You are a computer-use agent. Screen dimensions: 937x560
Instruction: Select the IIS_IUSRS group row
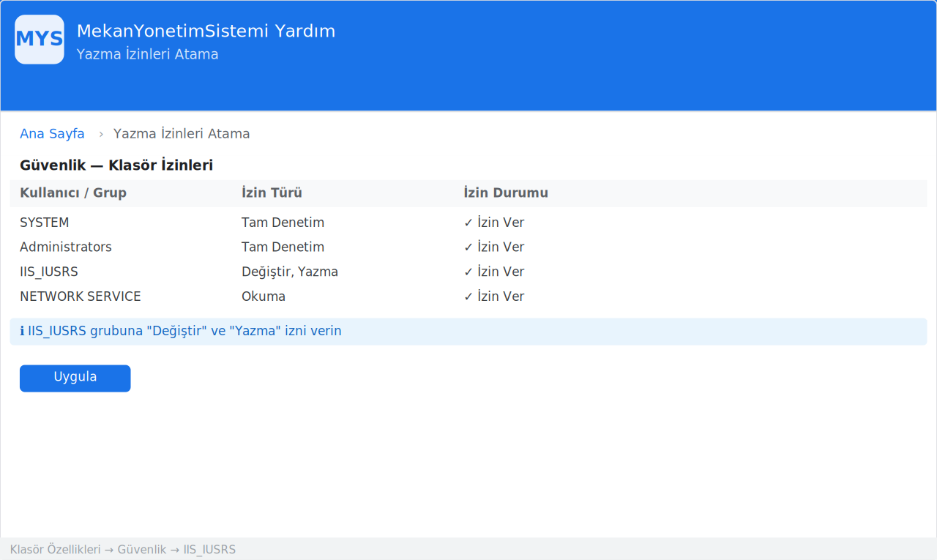click(x=468, y=272)
